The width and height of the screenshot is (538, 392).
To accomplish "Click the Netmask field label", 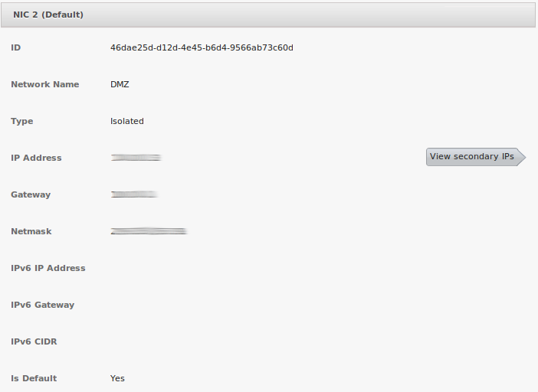I will 31,231.
